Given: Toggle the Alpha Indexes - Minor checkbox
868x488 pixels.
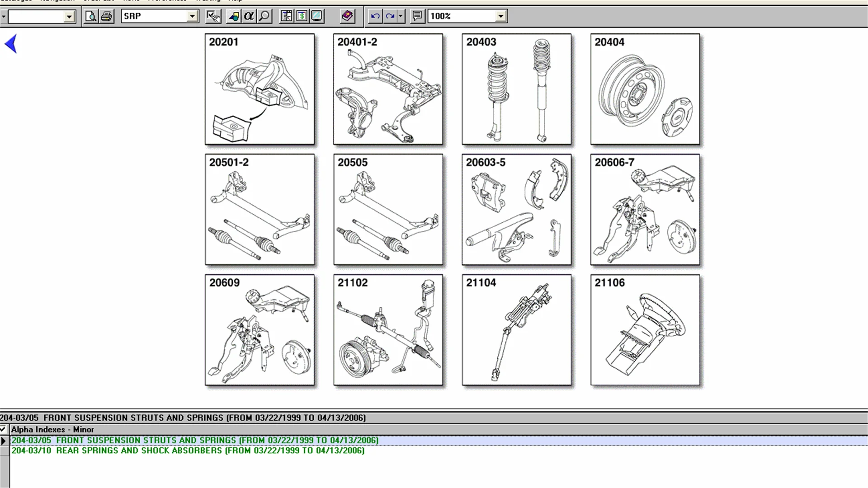Looking at the screenshot, I should point(3,429).
